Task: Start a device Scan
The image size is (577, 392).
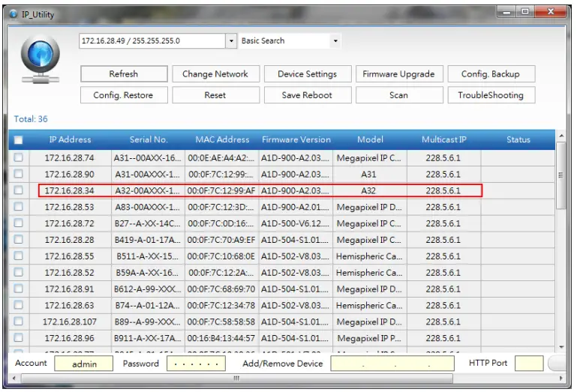Action: click(x=398, y=95)
